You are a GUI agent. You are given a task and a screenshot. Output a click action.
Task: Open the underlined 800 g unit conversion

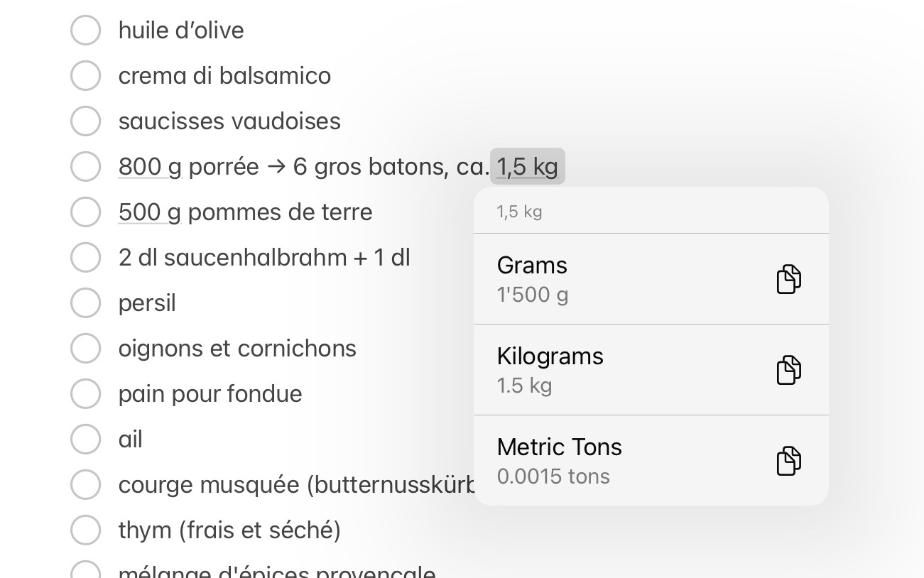tap(150, 167)
